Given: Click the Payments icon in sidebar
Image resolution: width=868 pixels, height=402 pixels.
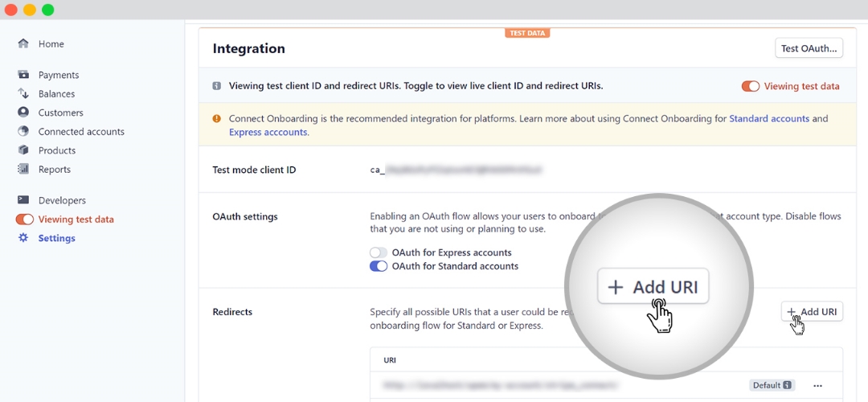Looking at the screenshot, I should tap(23, 75).
